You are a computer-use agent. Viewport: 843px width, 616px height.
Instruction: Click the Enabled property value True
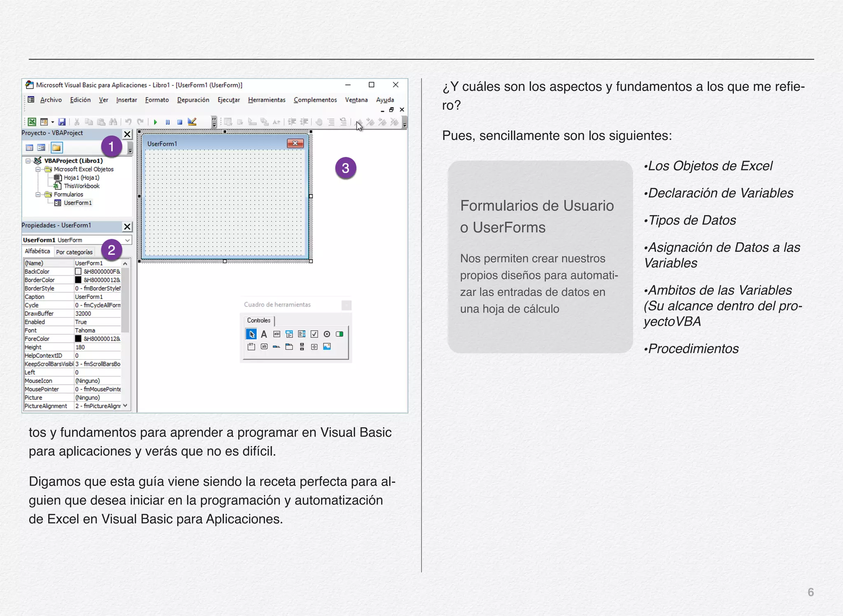click(98, 322)
